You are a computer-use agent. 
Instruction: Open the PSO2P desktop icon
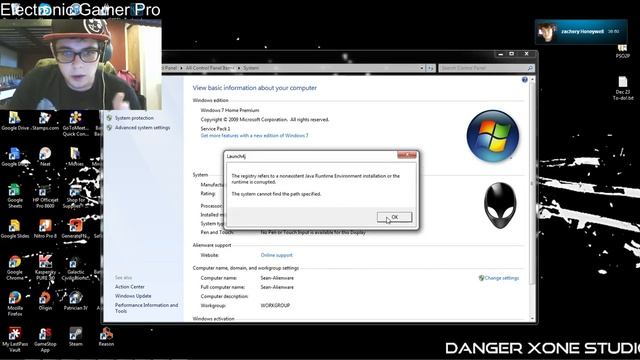[x=622, y=51]
